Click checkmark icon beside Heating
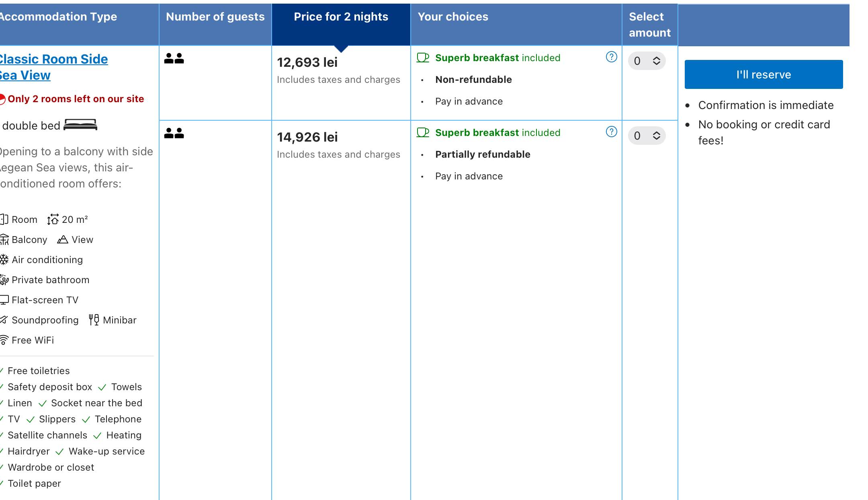868x500 pixels. [x=97, y=436]
